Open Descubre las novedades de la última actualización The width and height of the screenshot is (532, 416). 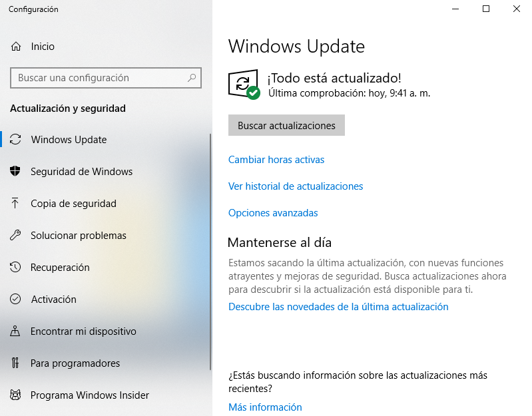pos(338,307)
